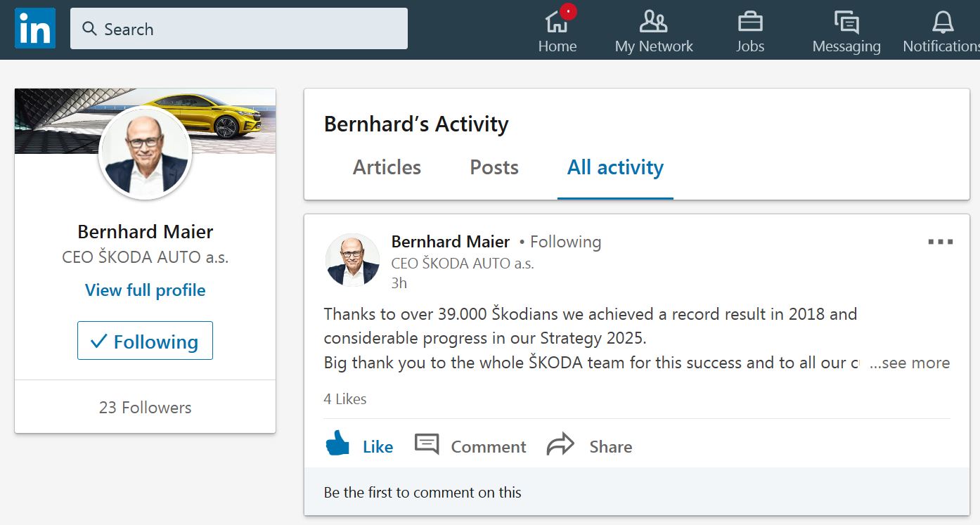Expand post text with see more
The height and width of the screenshot is (525, 980).
(x=910, y=363)
